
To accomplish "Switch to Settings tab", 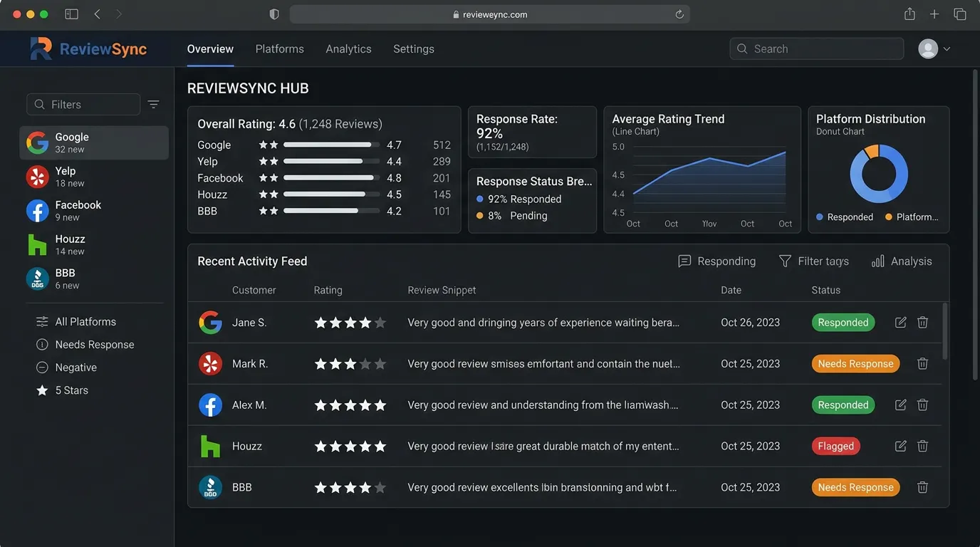I will tap(414, 49).
